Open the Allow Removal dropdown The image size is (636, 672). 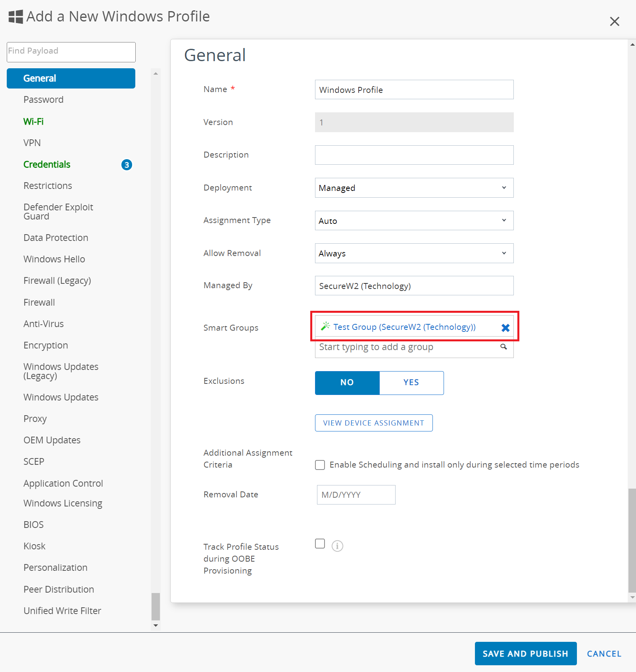(414, 253)
